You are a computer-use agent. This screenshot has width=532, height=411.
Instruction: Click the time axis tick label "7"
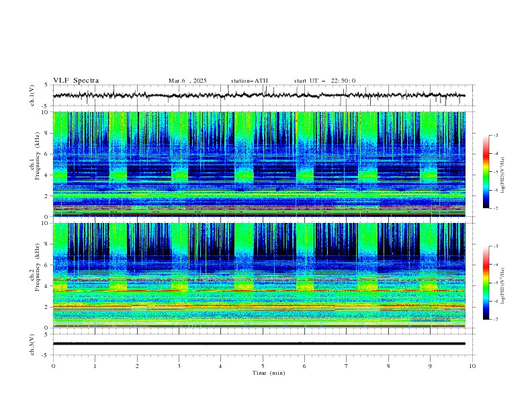pos(347,366)
